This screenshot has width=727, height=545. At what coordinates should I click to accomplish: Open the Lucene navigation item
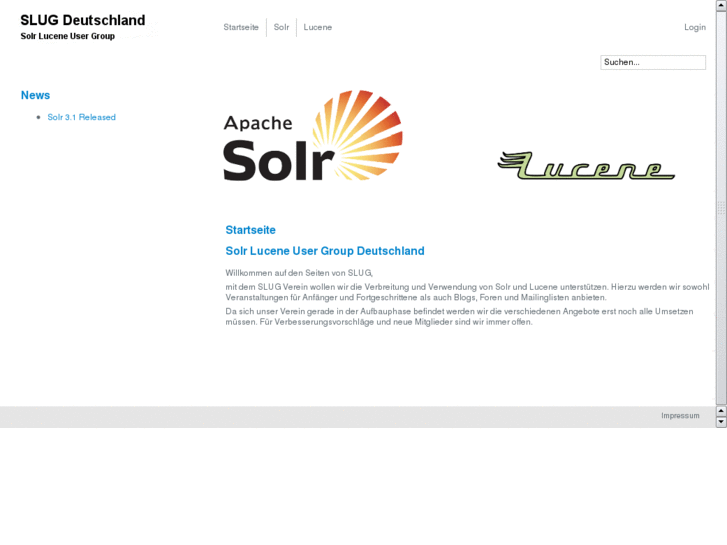318,27
